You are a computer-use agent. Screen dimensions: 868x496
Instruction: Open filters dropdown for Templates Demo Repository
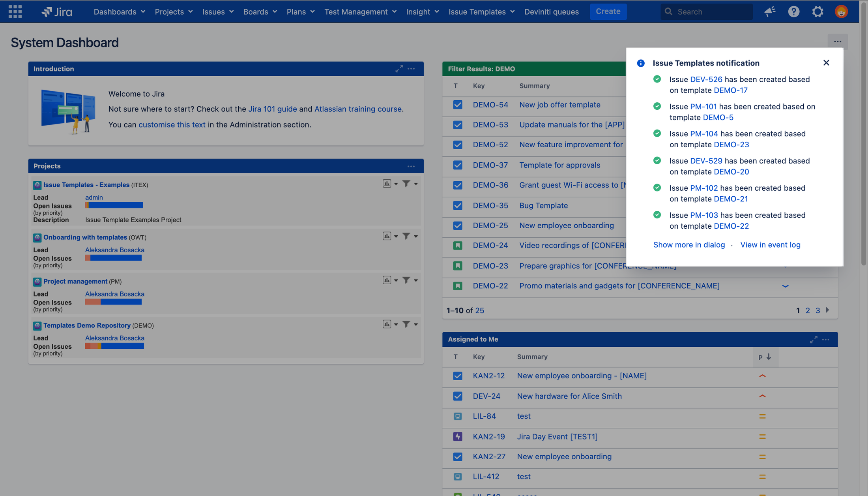click(410, 324)
